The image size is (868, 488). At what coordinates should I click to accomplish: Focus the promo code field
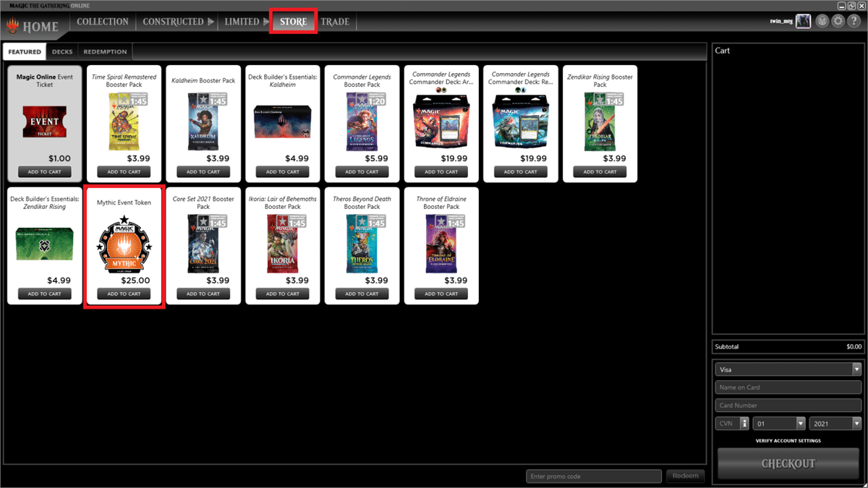(594, 476)
